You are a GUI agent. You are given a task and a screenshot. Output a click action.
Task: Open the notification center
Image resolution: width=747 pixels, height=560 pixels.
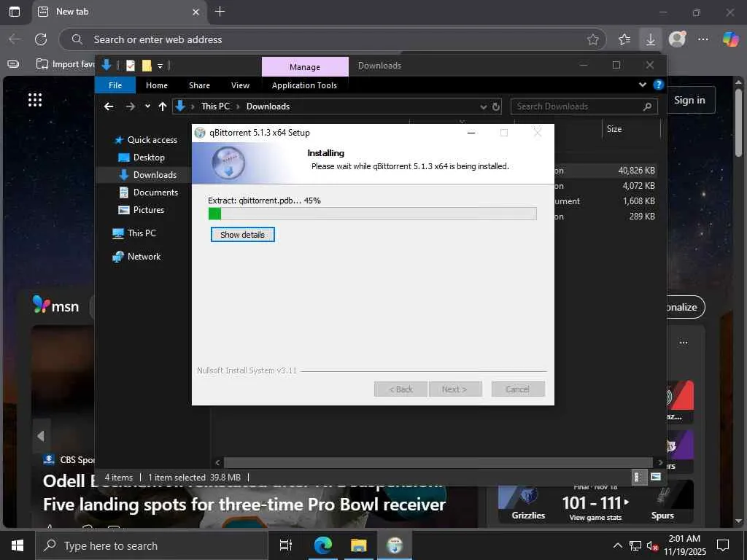click(723, 545)
